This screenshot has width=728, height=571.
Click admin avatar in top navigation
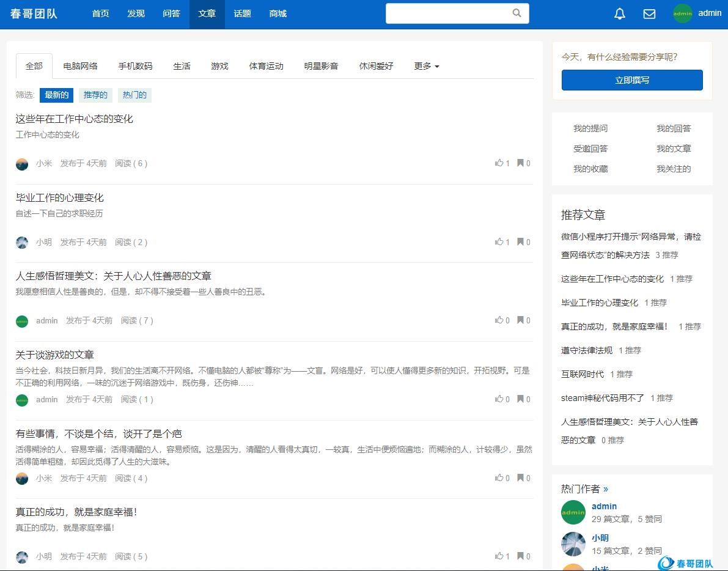pos(683,13)
